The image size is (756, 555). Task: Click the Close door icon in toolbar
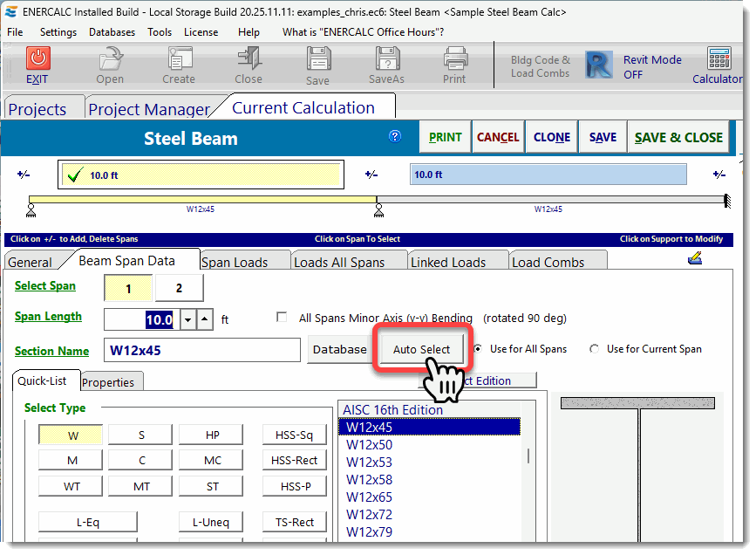point(249,58)
